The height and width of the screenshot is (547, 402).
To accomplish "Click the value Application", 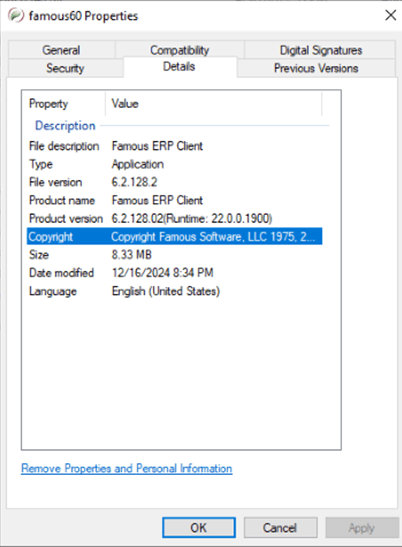I will [x=137, y=164].
